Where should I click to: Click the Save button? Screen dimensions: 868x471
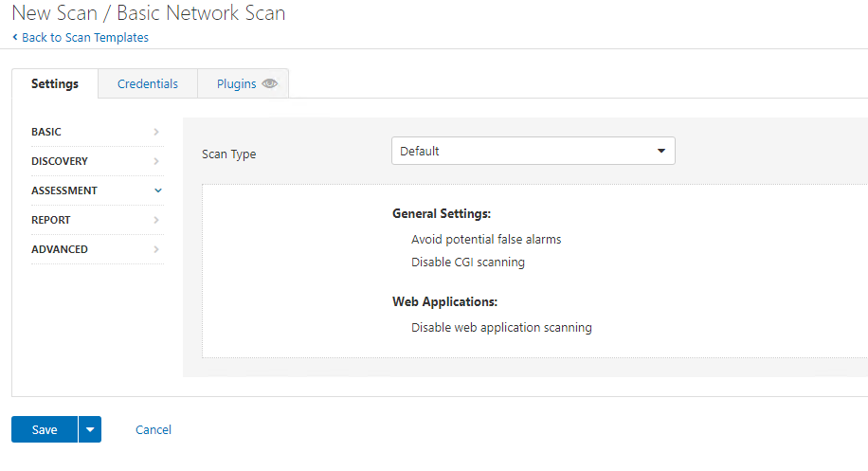[45, 429]
